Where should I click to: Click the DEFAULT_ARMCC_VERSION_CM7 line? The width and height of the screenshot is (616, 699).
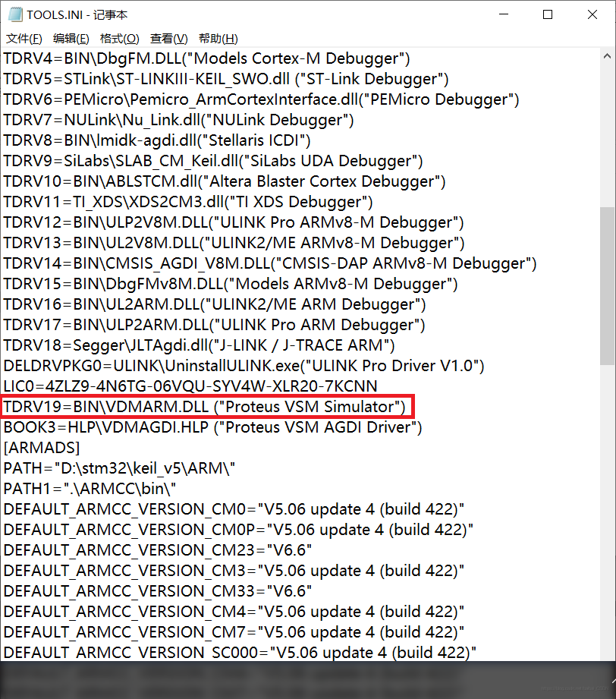point(234,632)
